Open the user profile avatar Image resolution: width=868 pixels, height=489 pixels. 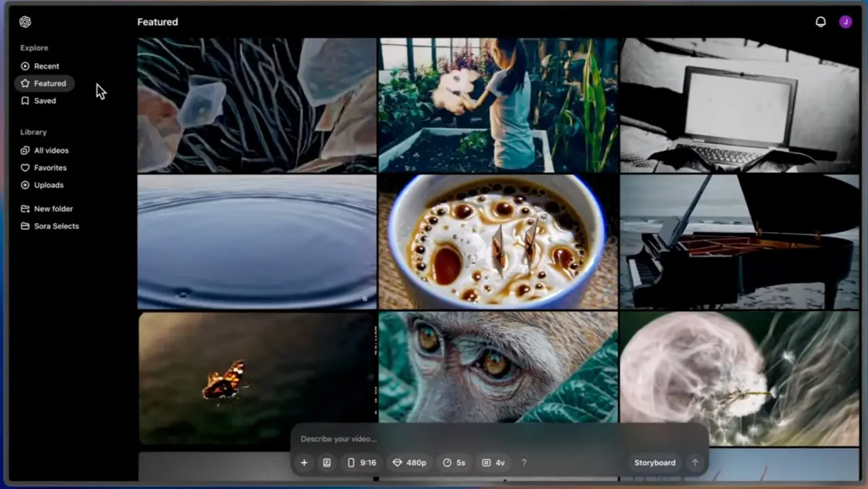click(845, 22)
